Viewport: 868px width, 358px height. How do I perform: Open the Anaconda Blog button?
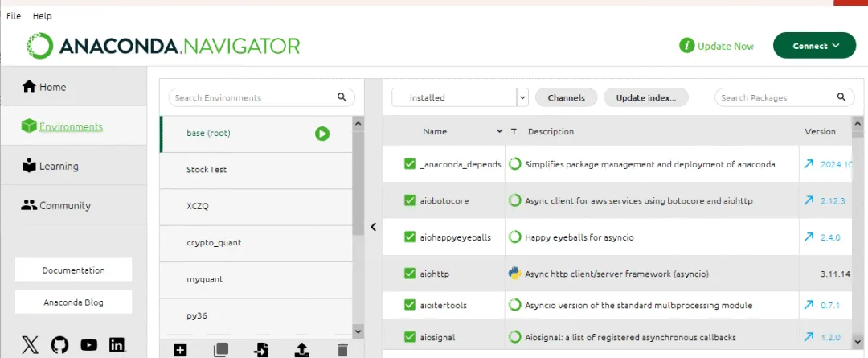(x=74, y=302)
